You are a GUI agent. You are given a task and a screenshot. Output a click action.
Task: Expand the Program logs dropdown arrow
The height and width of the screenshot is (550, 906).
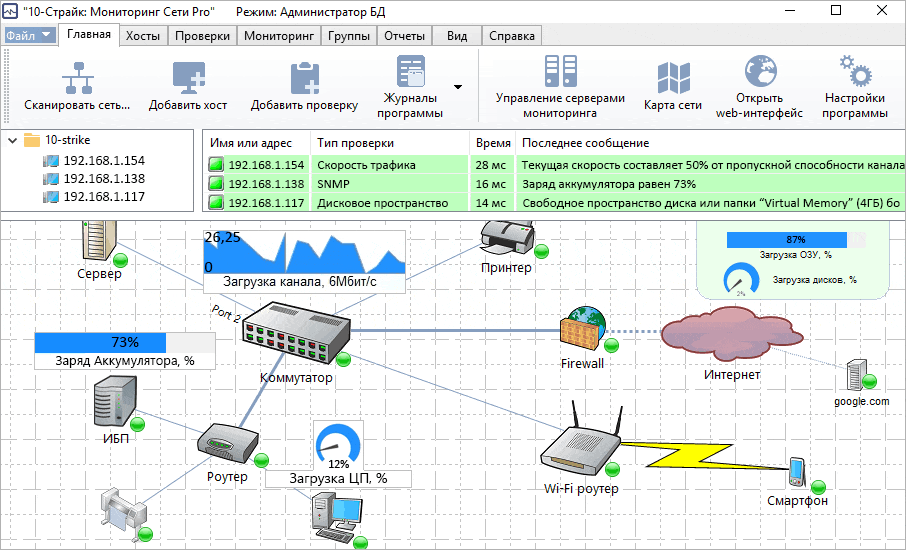click(458, 87)
